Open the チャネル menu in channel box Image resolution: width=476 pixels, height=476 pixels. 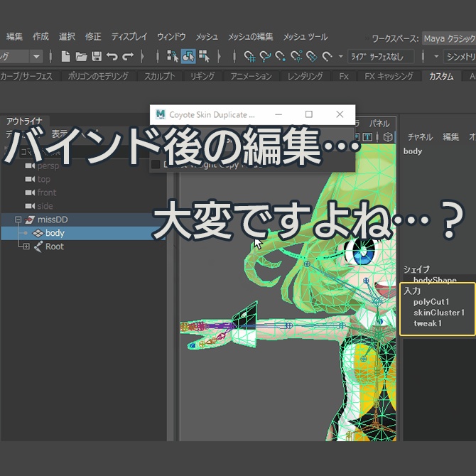[x=420, y=137]
